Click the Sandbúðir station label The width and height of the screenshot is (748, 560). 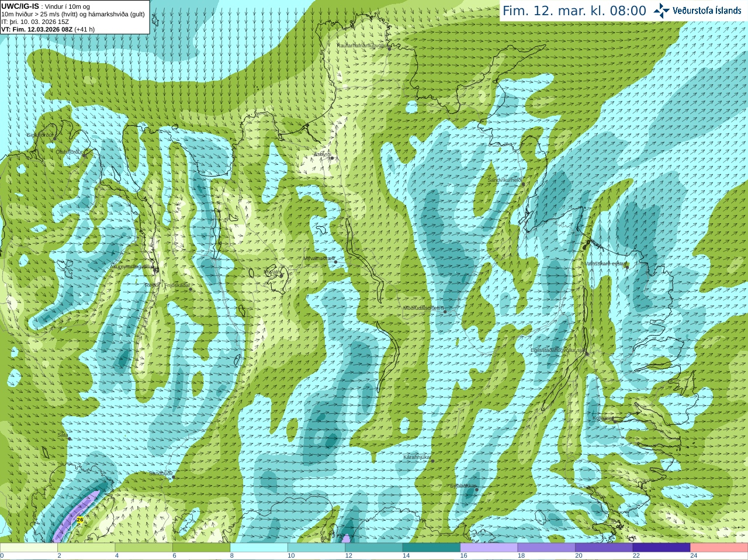coord(160,473)
